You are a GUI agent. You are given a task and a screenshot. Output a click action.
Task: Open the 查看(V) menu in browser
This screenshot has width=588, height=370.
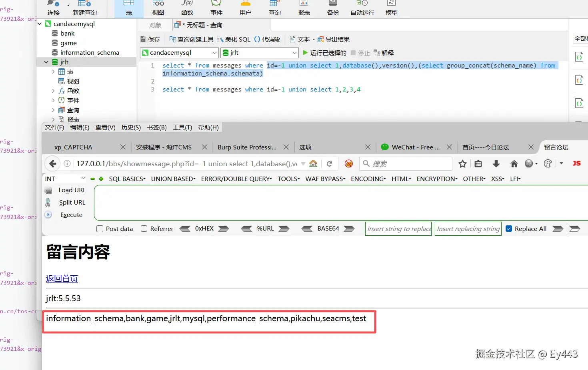click(x=105, y=127)
